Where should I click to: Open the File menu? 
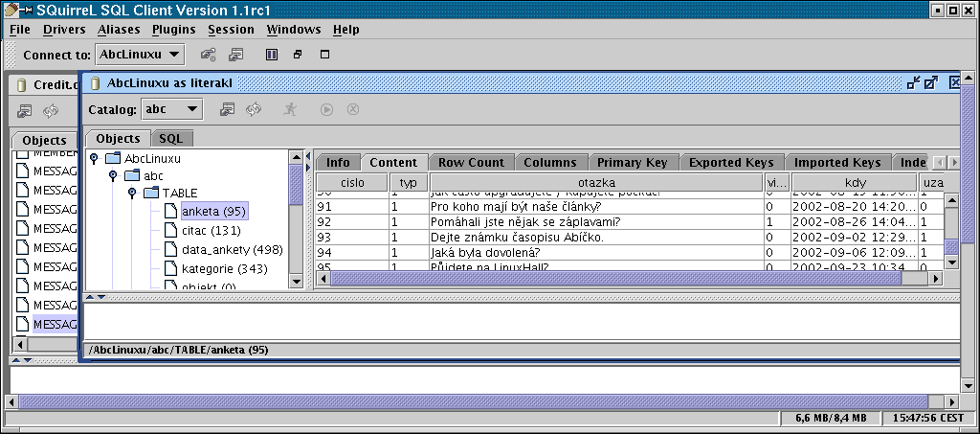click(20, 30)
